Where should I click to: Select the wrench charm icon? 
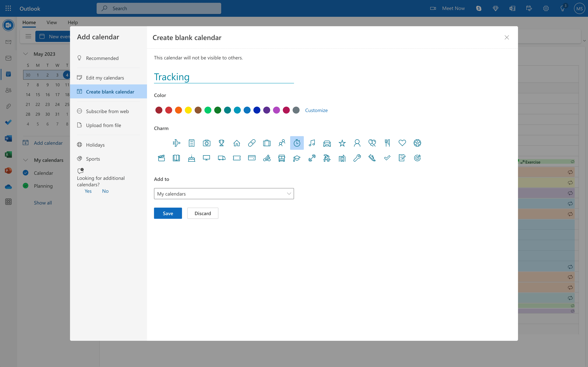[357, 158]
